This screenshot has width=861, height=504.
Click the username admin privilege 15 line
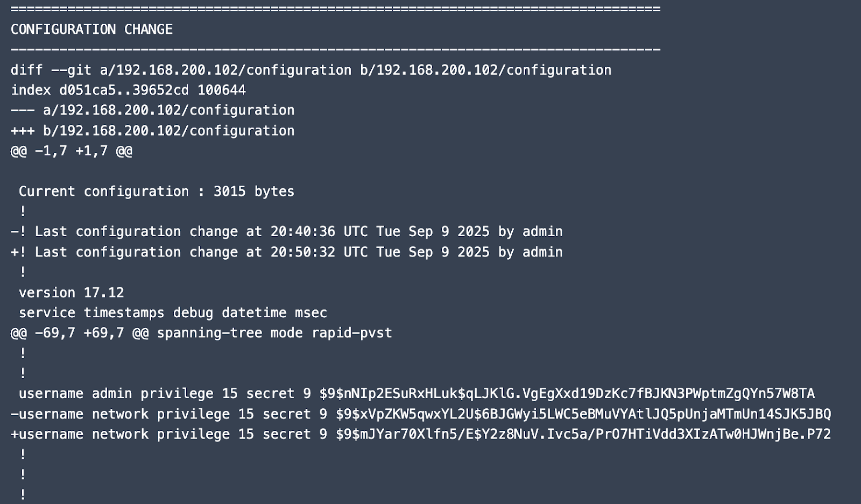point(416,394)
